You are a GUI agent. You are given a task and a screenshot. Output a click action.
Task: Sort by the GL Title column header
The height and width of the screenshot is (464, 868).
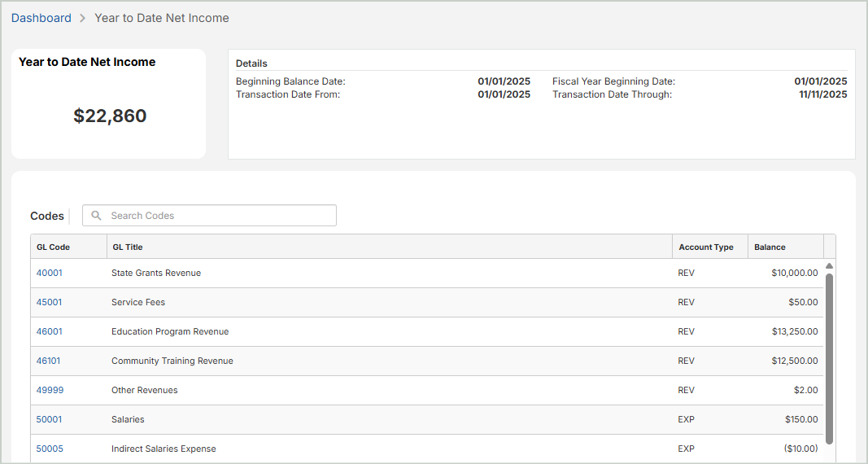click(x=128, y=247)
